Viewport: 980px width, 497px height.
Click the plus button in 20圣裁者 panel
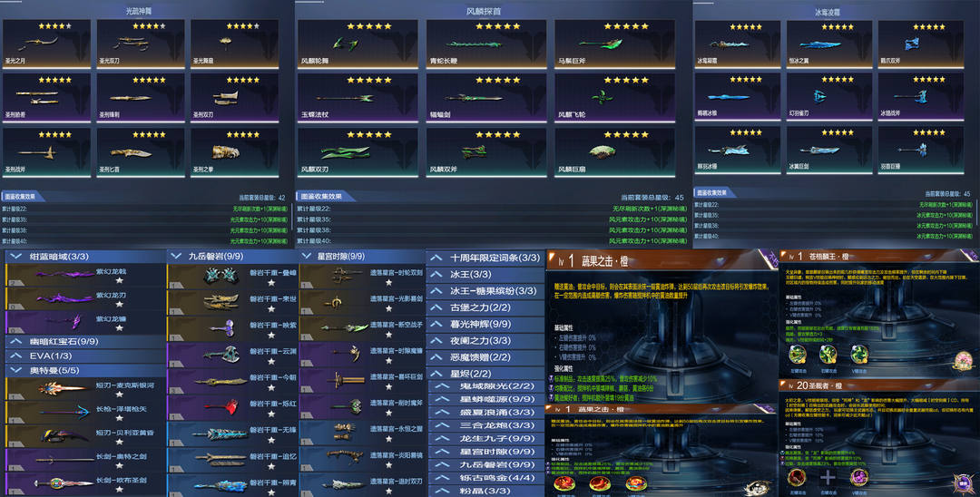click(828, 477)
